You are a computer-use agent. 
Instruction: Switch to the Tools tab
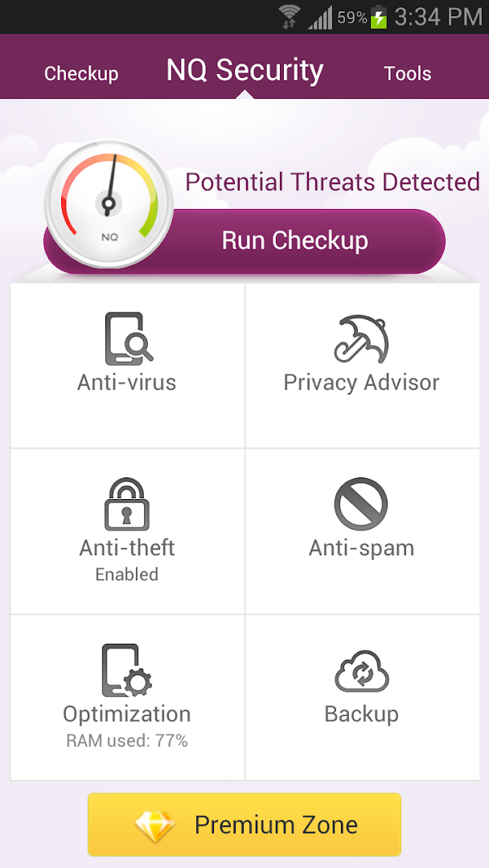tap(408, 74)
